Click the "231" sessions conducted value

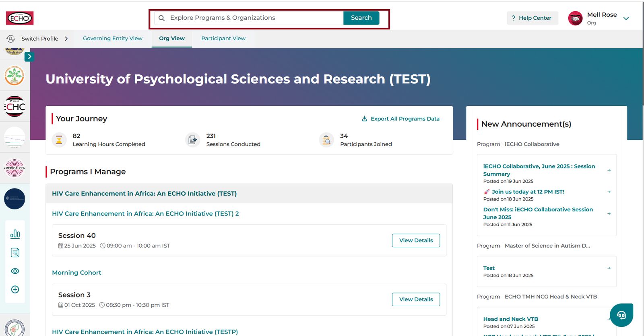pyautogui.click(x=211, y=136)
